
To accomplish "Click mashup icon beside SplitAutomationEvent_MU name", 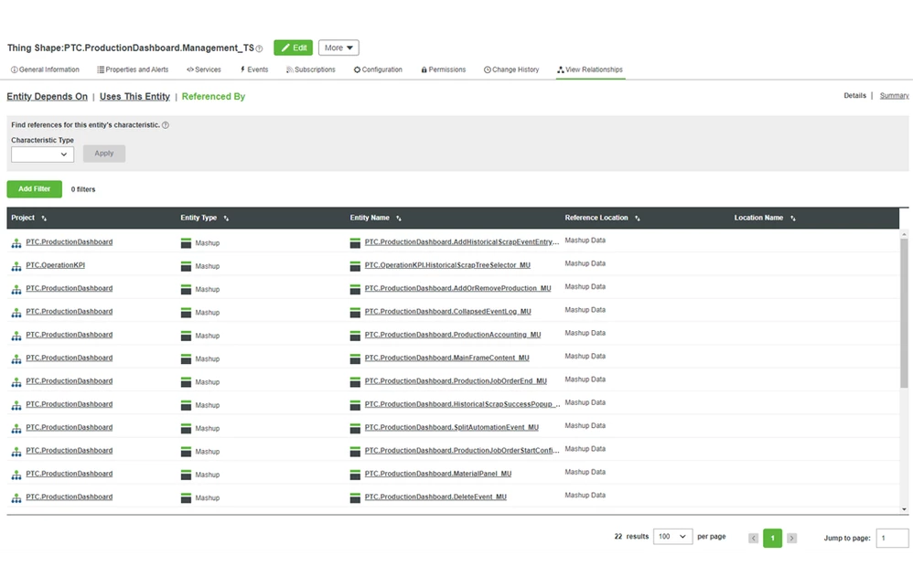I will click(x=355, y=429).
